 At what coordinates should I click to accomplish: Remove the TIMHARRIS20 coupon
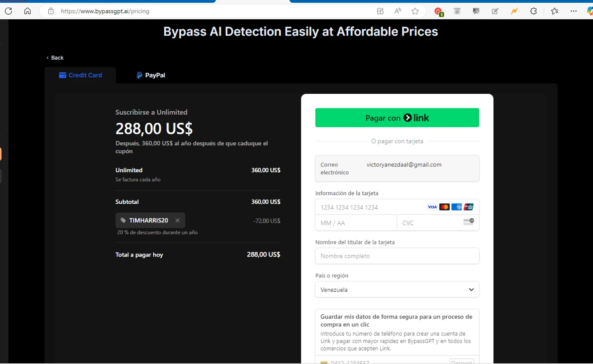(178, 221)
